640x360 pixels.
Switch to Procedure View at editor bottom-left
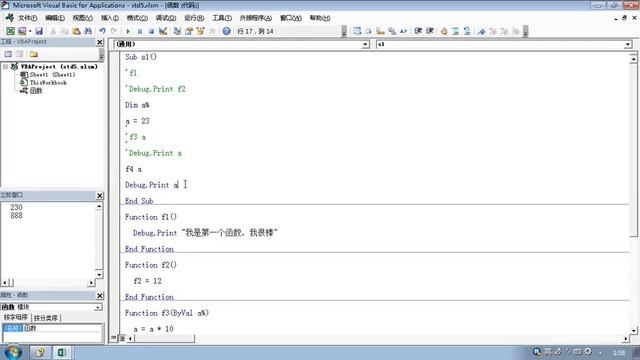coord(113,338)
